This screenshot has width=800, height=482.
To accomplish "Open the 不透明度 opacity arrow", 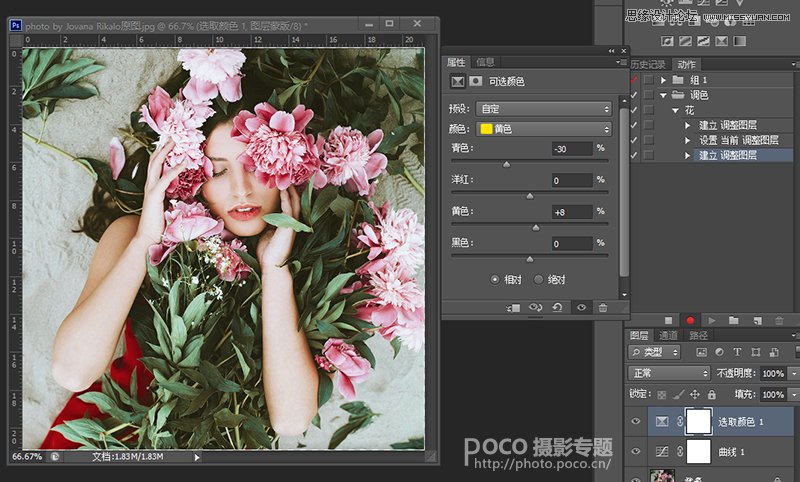I will pos(794,373).
